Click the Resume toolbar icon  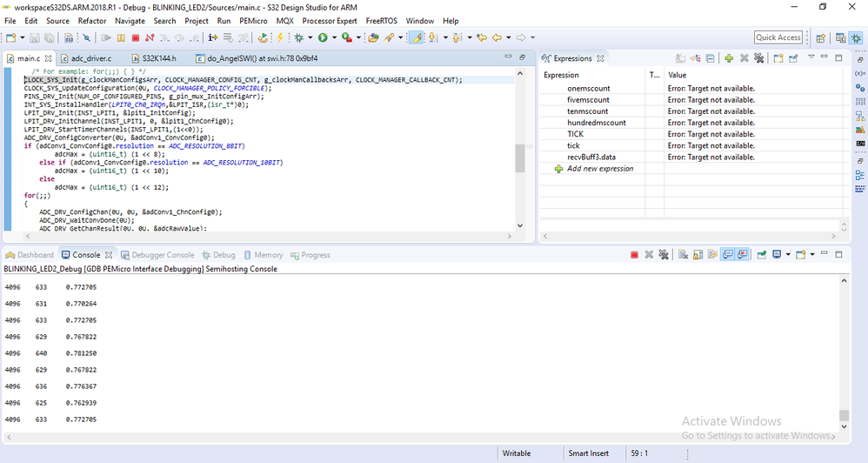tap(106, 37)
